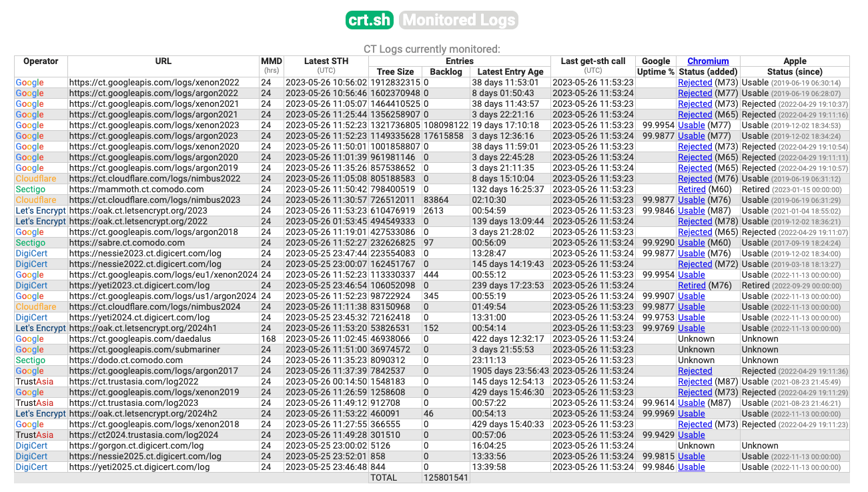This screenshot has height=492, width=868.
Task: Open Retired link for mammoth.ct.comodo.com
Action: pyautogui.click(x=692, y=189)
